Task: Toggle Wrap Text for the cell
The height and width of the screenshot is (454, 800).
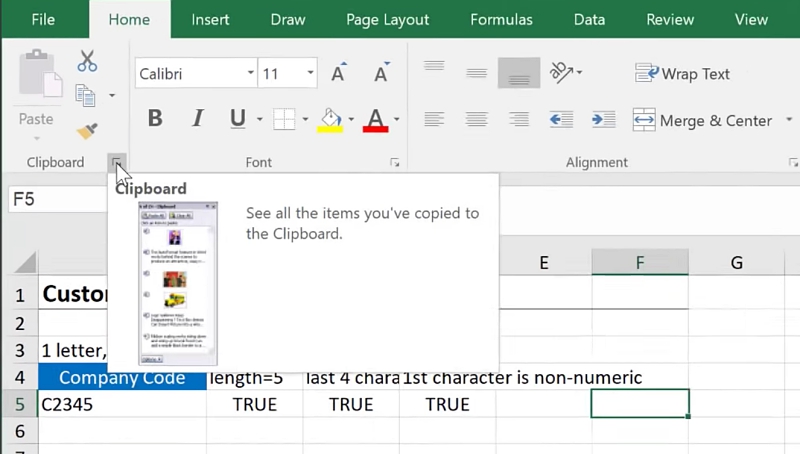Action: 682,73
